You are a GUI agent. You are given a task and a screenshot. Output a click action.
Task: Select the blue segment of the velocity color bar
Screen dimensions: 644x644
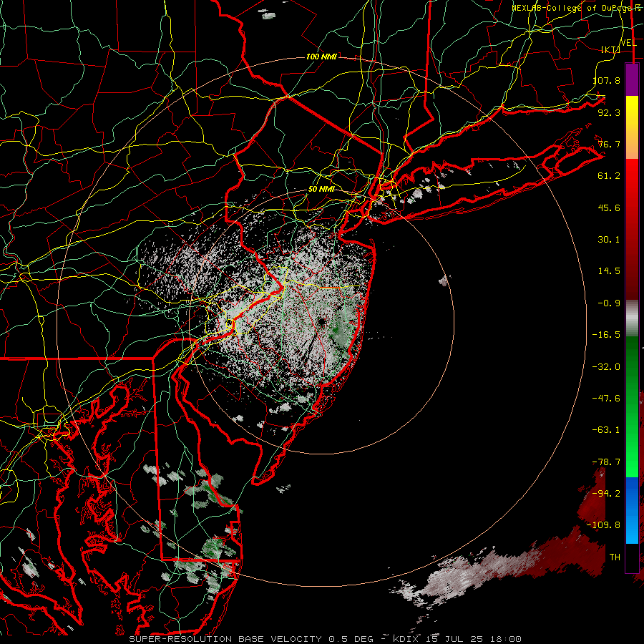[632, 510]
